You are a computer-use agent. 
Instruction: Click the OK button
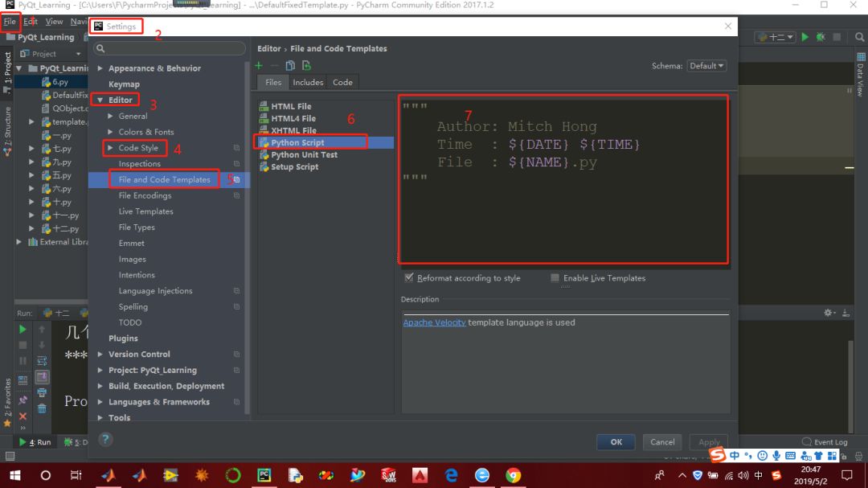point(616,441)
